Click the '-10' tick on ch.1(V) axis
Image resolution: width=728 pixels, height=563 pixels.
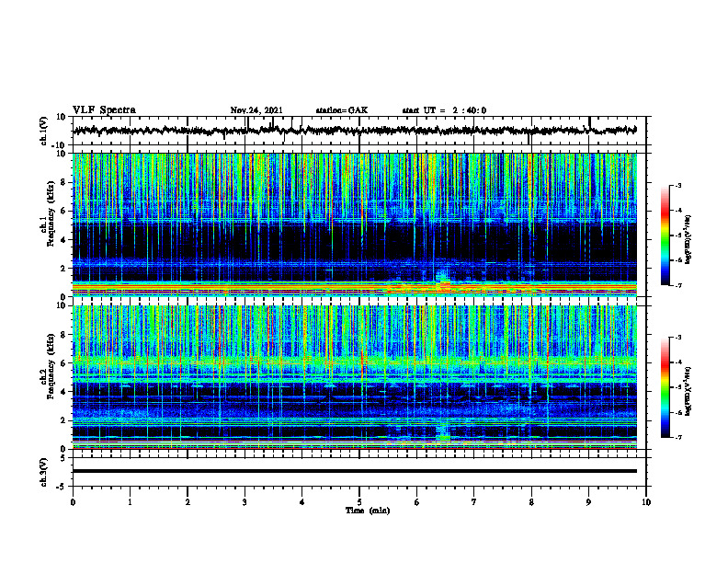pyautogui.click(x=60, y=145)
